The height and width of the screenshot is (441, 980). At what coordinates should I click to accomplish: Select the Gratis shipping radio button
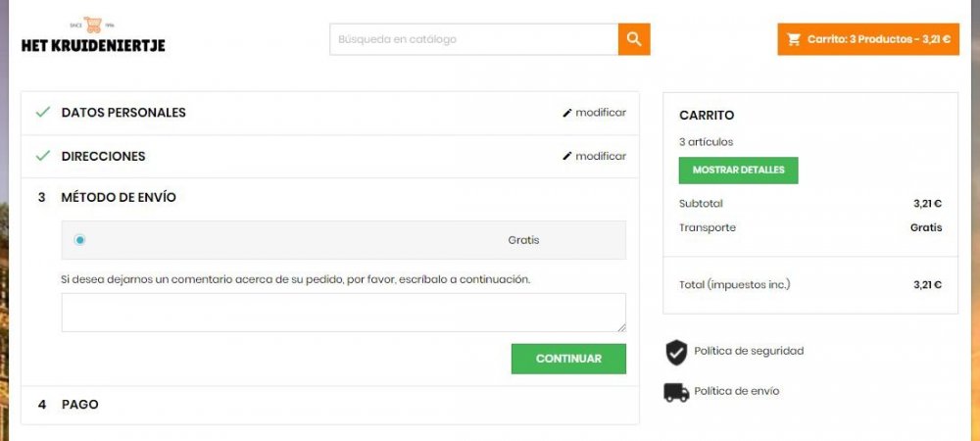click(x=79, y=240)
